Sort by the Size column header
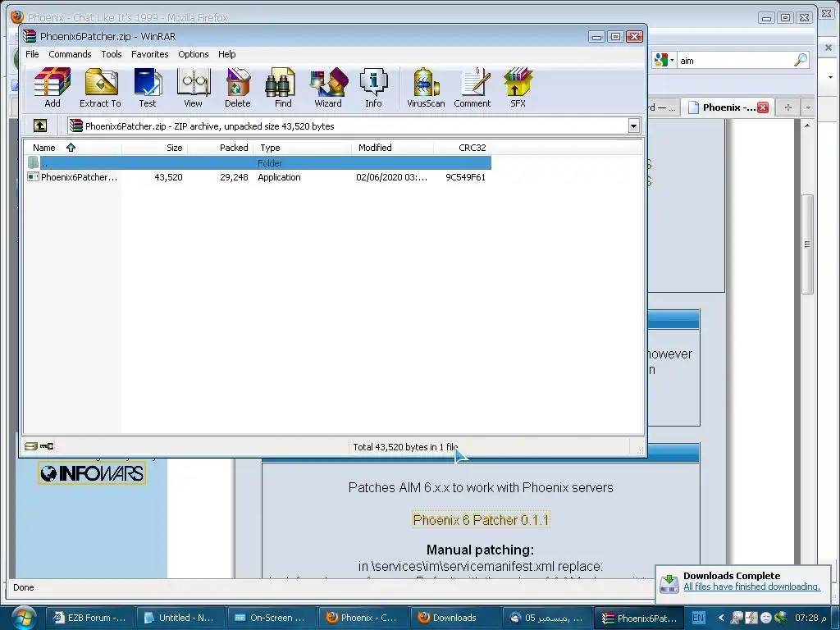The image size is (840, 630). (x=154, y=148)
